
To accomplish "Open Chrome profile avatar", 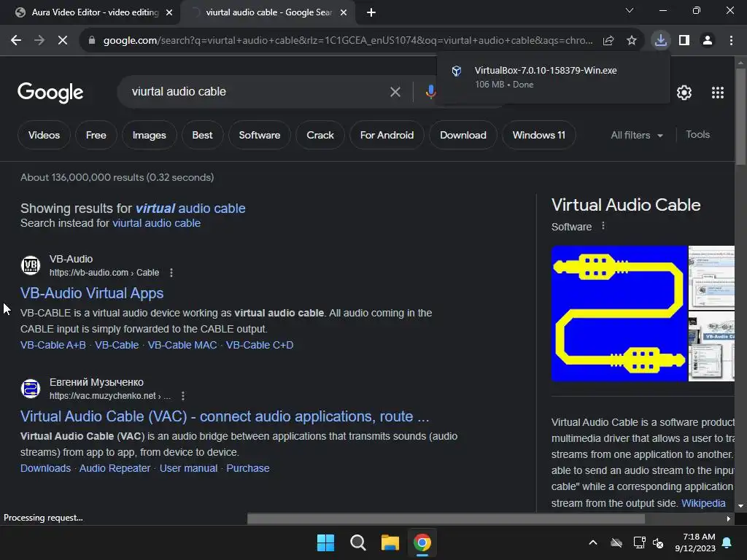I will pos(708,41).
